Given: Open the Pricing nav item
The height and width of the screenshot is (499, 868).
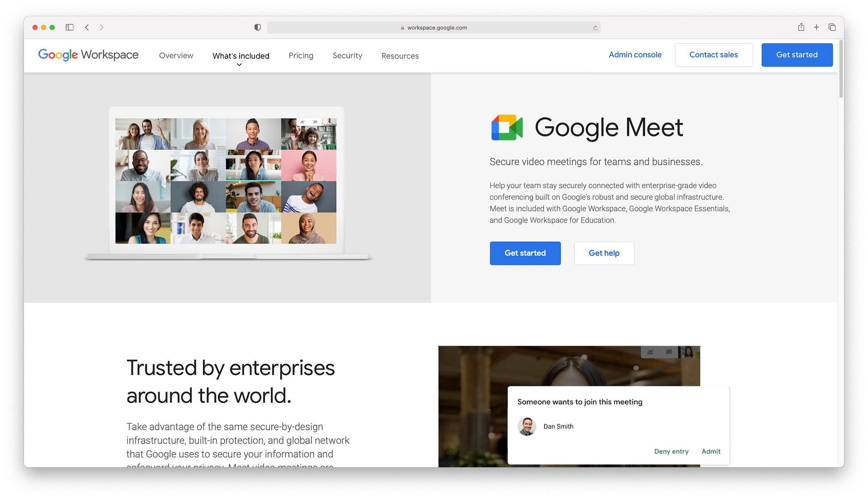Looking at the screenshot, I should tap(301, 56).
